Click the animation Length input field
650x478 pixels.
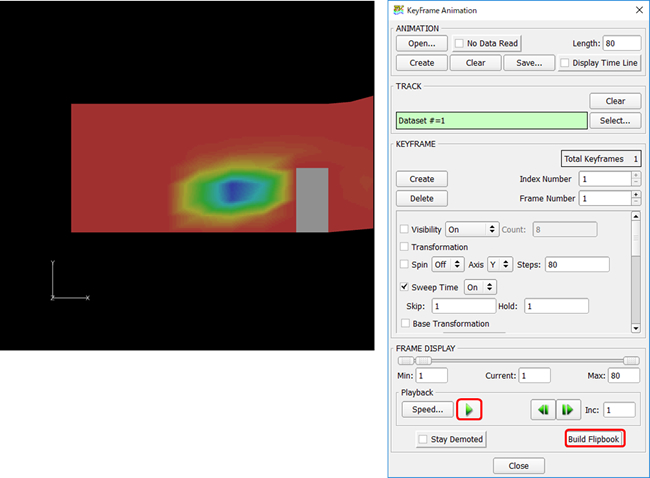tap(622, 43)
